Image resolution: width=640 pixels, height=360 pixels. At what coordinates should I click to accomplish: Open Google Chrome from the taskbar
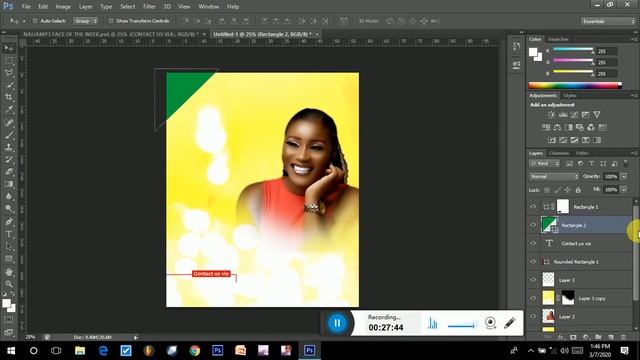pos(195,350)
